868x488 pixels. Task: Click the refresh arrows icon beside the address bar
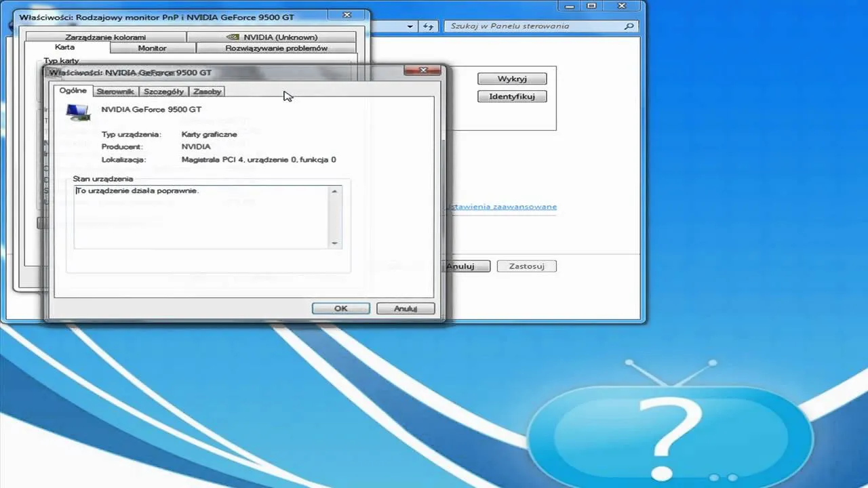(428, 26)
